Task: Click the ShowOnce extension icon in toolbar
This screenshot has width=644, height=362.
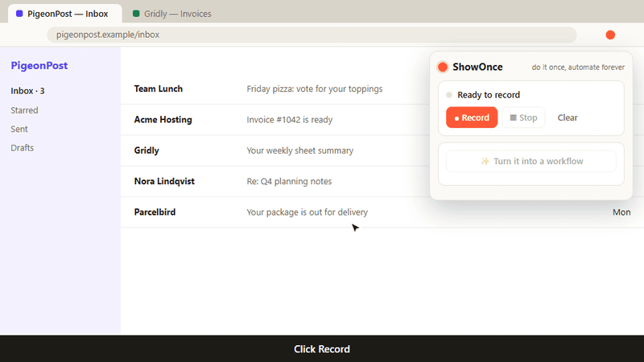Action: [610, 35]
